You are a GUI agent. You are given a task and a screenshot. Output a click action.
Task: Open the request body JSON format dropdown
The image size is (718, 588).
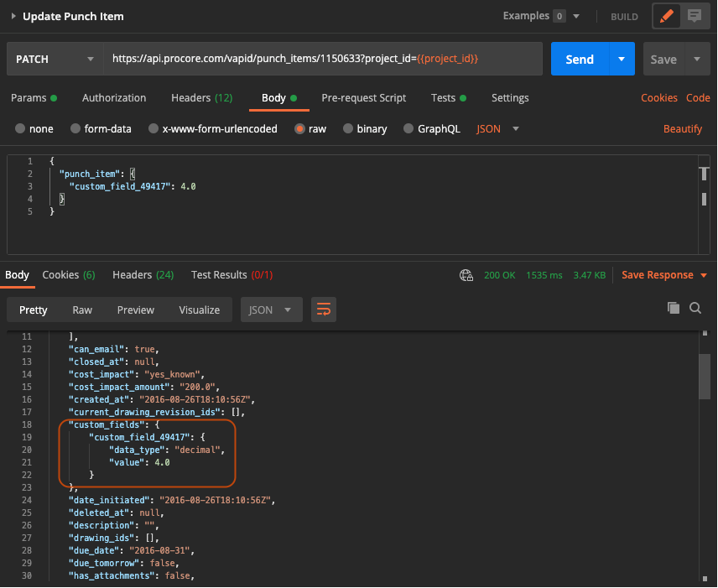(497, 128)
